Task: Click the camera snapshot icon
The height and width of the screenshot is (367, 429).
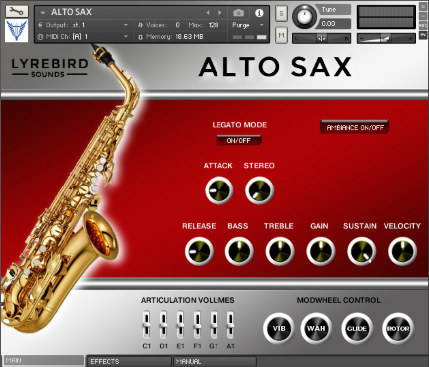Action: click(x=238, y=13)
